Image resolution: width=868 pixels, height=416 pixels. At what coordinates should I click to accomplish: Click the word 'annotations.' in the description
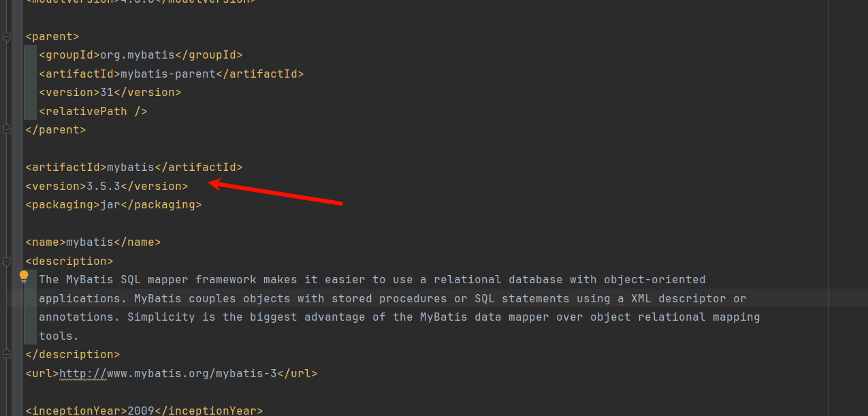click(80, 317)
